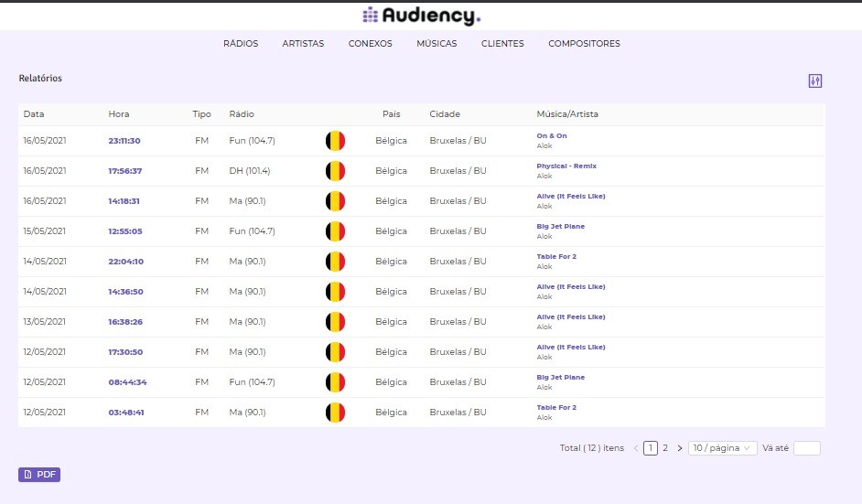Image resolution: width=862 pixels, height=504 pixels.
Task: Click Belgium flag in the 12:55:05 row
Action: click(335, 231)
